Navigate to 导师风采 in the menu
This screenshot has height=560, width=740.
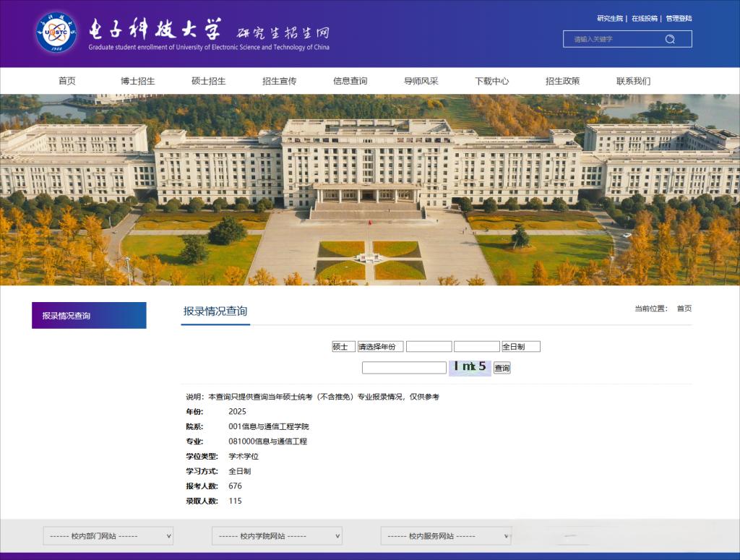[421, 81]
